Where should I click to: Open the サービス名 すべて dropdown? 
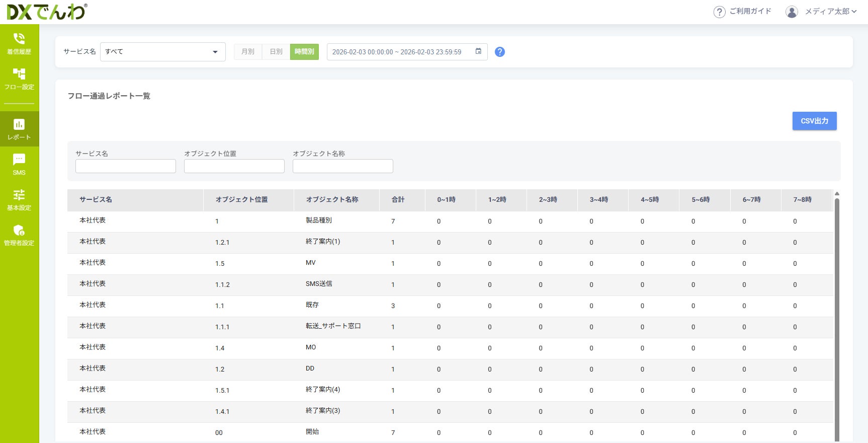click(163, 52)
